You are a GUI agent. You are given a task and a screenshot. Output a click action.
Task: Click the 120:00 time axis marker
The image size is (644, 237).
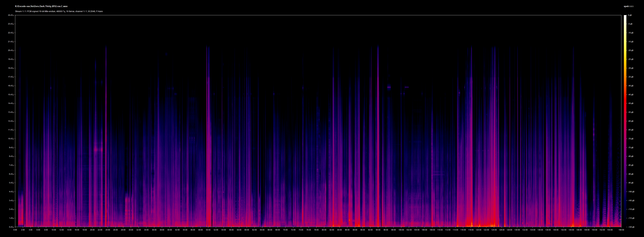478,230
